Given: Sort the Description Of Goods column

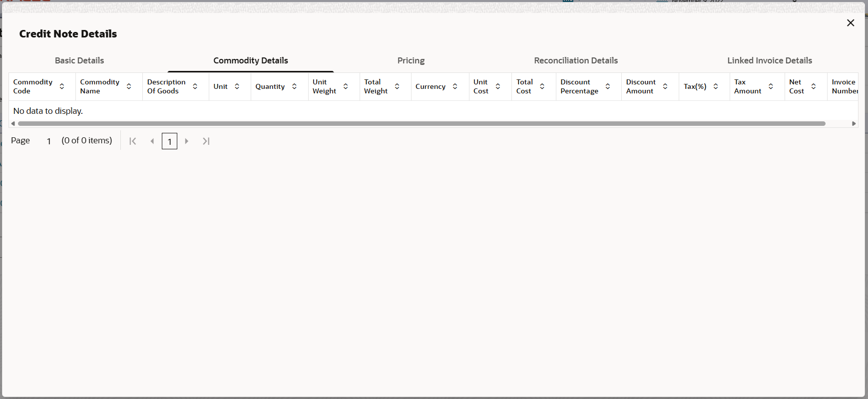Looking at the screenshot, I should (195, 86).
